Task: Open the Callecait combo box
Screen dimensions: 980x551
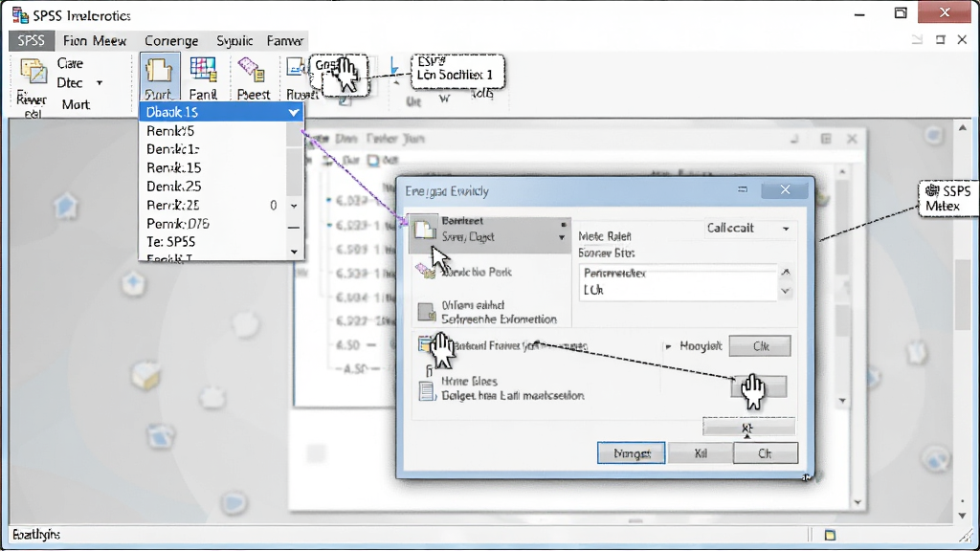Action: coord(748,229)
